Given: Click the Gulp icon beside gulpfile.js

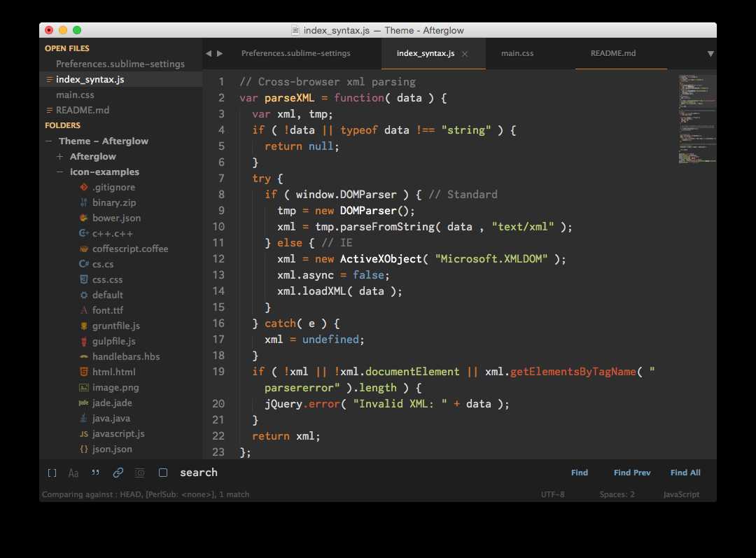Looking at the screenshot, I should click(x=84, y=341).
